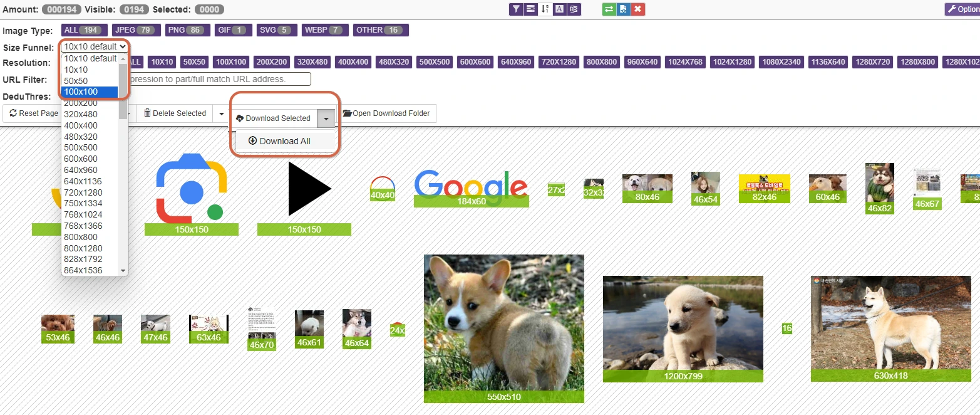The width and height of the screenshot is (980, 415).
Task: Select the Google logo 184x60 thumbnail
Action: 472,188
